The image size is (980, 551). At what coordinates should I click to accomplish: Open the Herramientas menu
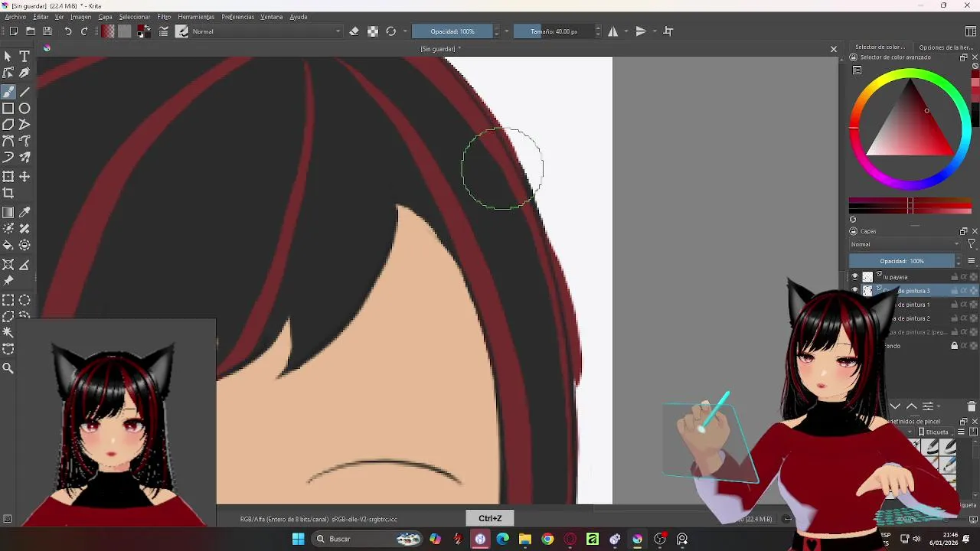point(196,17)
